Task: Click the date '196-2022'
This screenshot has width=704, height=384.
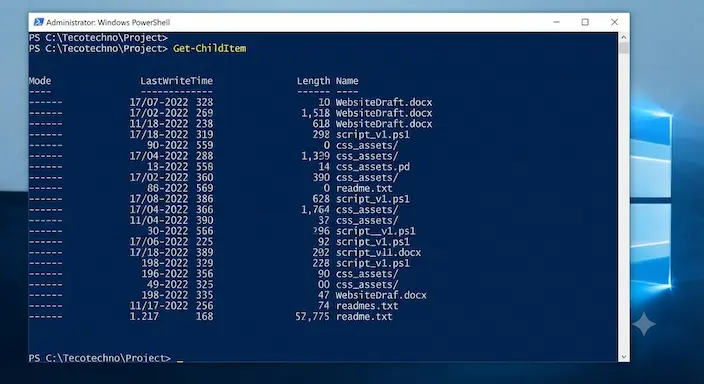Action: pyautogui.click(x=165, y=274)
